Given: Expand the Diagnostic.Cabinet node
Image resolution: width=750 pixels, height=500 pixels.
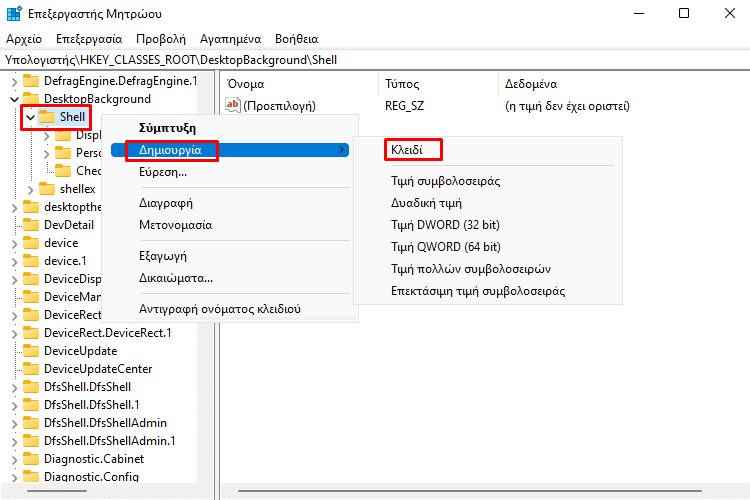Looking at the screenshot, I should tap(14, 459).
